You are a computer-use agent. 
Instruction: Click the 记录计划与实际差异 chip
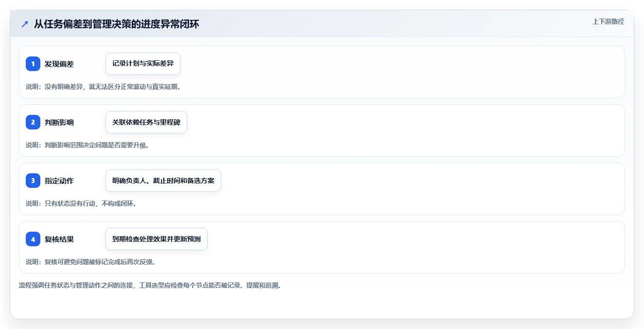(x=143, y=64)
